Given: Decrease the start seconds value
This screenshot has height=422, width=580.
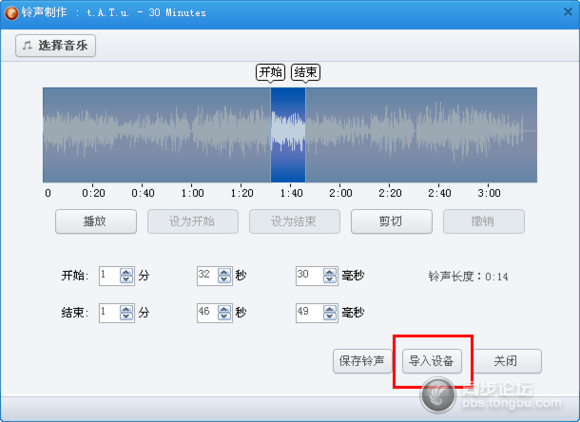Looking at the screenshot, I should (x=224, y=279).
